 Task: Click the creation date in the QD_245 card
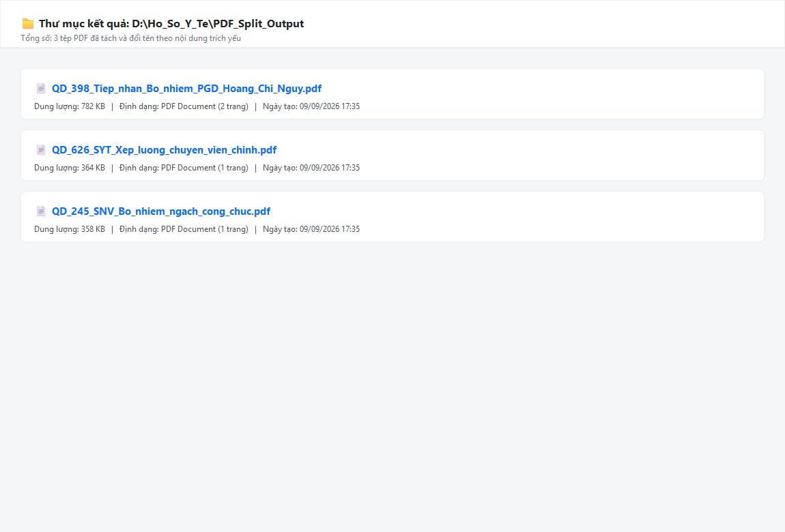click(311, 229)
